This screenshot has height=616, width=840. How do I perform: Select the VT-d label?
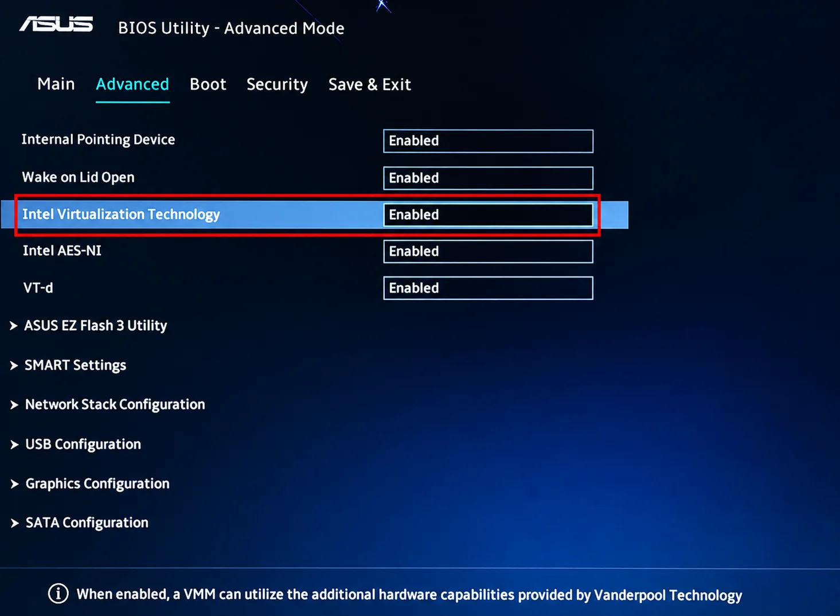tap(38, 287)
